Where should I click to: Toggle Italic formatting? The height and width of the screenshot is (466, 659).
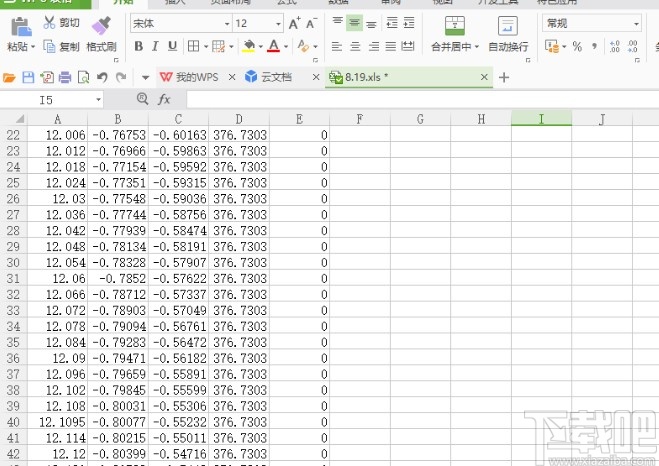click(155, 46)
